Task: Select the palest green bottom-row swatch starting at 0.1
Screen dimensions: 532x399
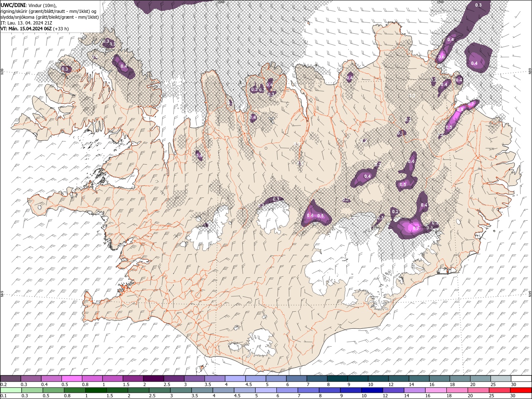Action: click(11, 390)
